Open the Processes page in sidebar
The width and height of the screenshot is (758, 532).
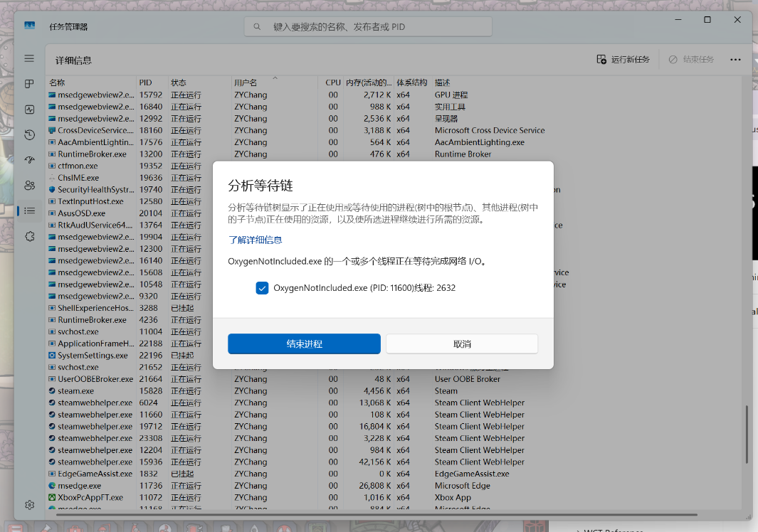(29, 84)
